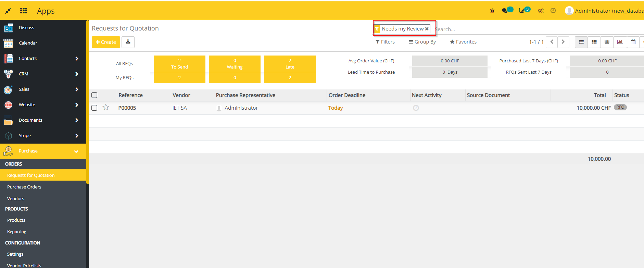
Task: Open Purchase Orders in sidebar
Action: click(24, 187)
